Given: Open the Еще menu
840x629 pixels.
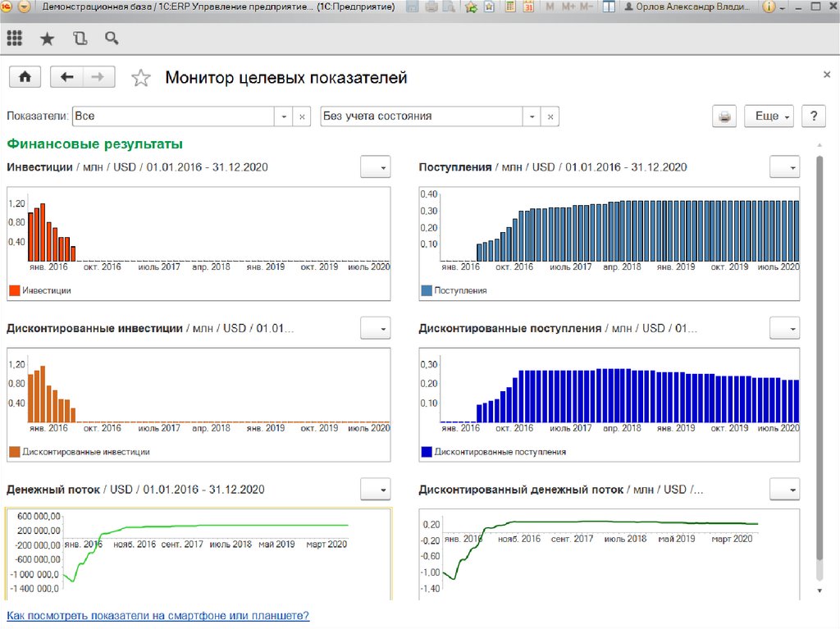Looking at the screenshot, I should click(769, 116).
